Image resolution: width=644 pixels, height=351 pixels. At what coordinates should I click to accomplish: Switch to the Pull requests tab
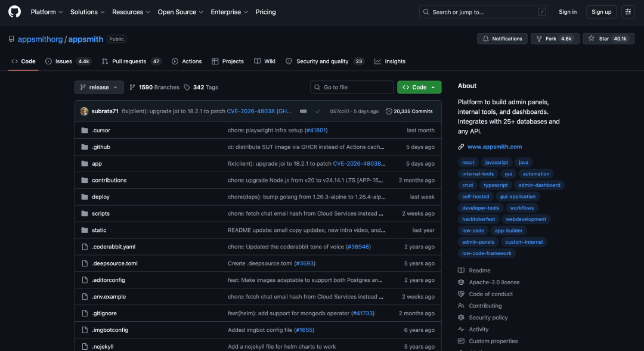point(131,61)
